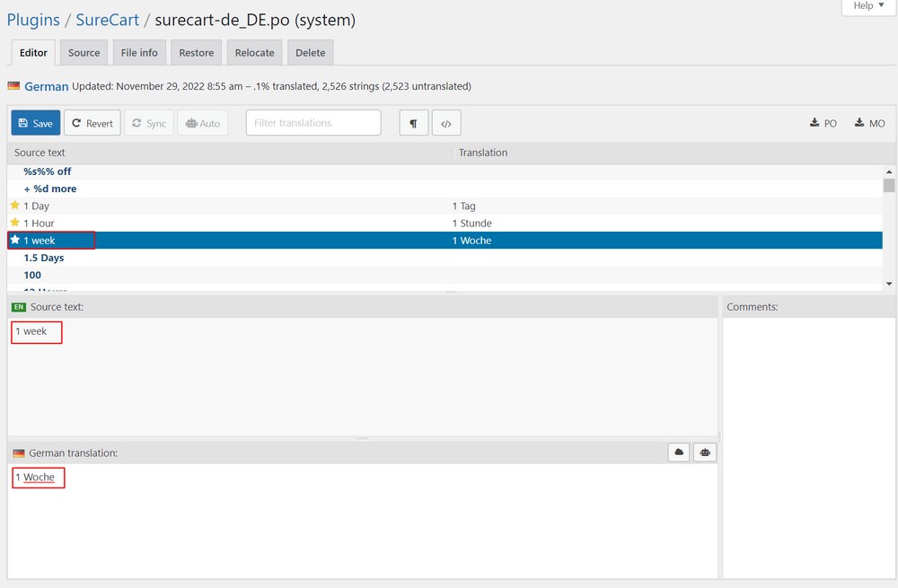
Task: Switch to the Source tab
Action: [84, 53]
